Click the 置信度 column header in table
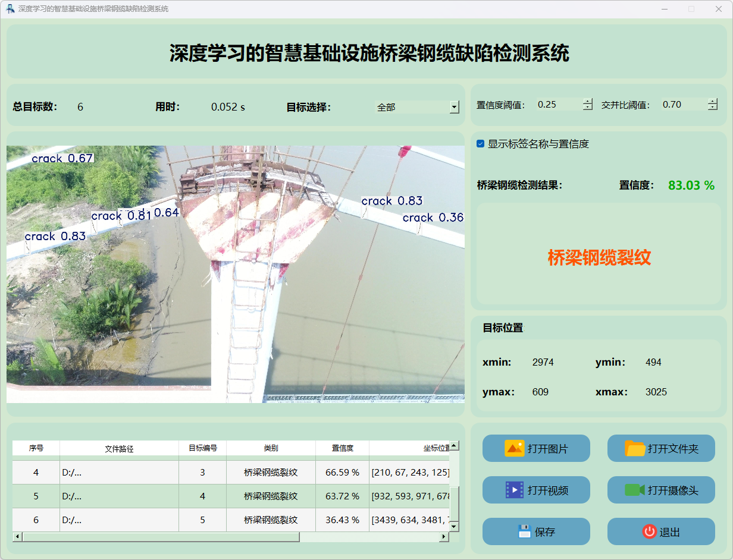The height and width of the screenshot is (560, 733). (342, 448)
